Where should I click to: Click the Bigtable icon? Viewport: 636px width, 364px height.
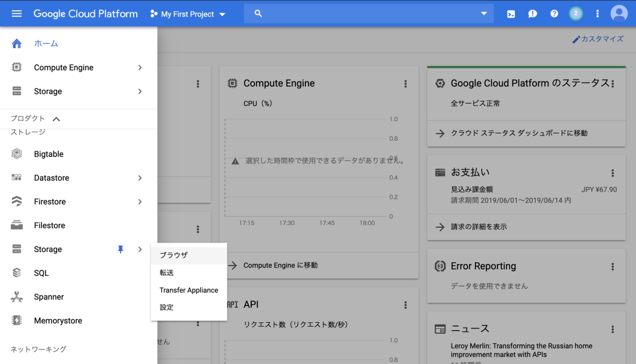coord(16,154)
